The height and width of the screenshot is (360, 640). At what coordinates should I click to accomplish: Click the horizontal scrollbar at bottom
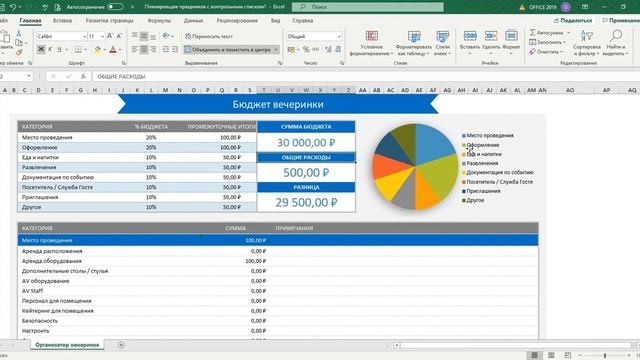click(516, 345)
